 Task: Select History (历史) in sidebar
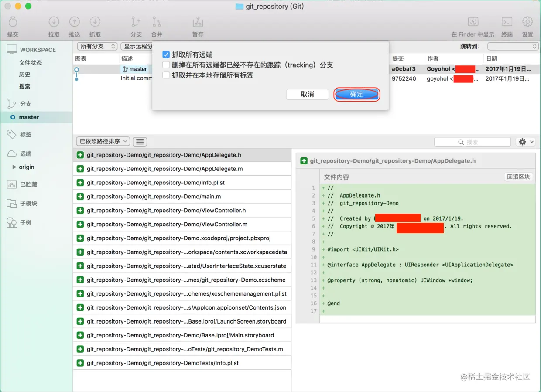(x=25, y=75)
